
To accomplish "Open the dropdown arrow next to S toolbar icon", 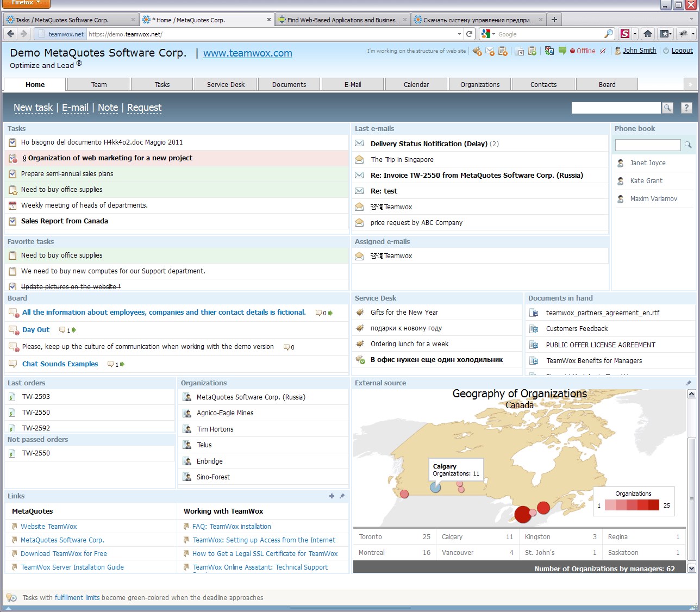I will 635,34.
